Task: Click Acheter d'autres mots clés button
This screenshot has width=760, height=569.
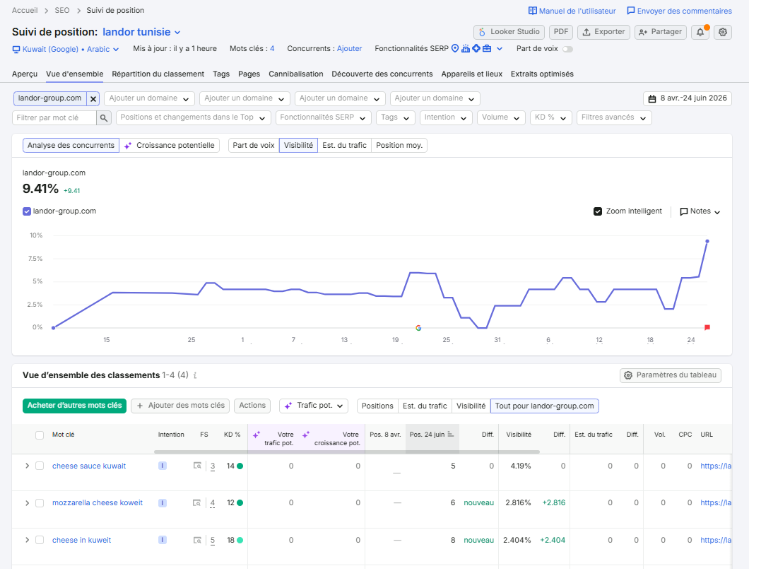Action: point(74,406)
